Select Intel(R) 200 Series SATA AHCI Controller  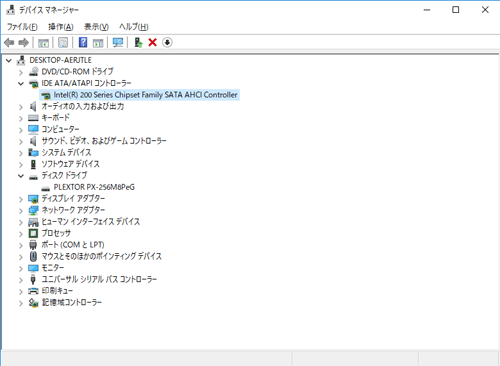pyautogui.click(x=145, y=95)
